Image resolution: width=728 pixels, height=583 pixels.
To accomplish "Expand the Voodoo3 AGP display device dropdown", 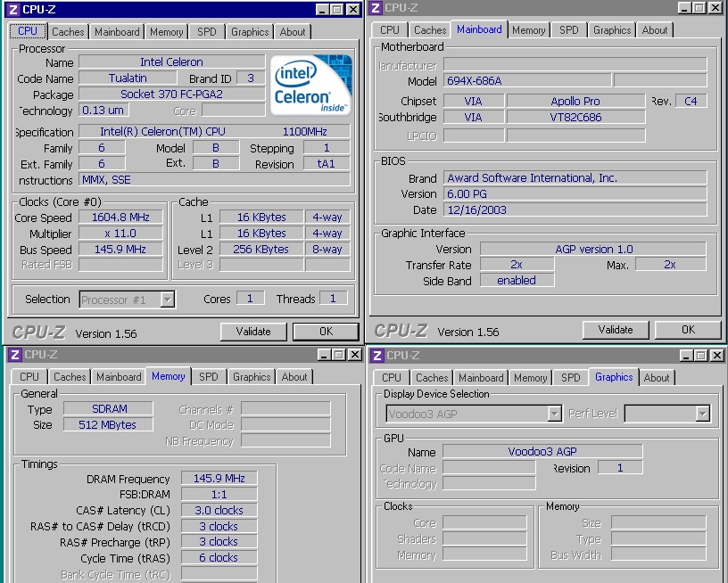I will coord(554,414).
